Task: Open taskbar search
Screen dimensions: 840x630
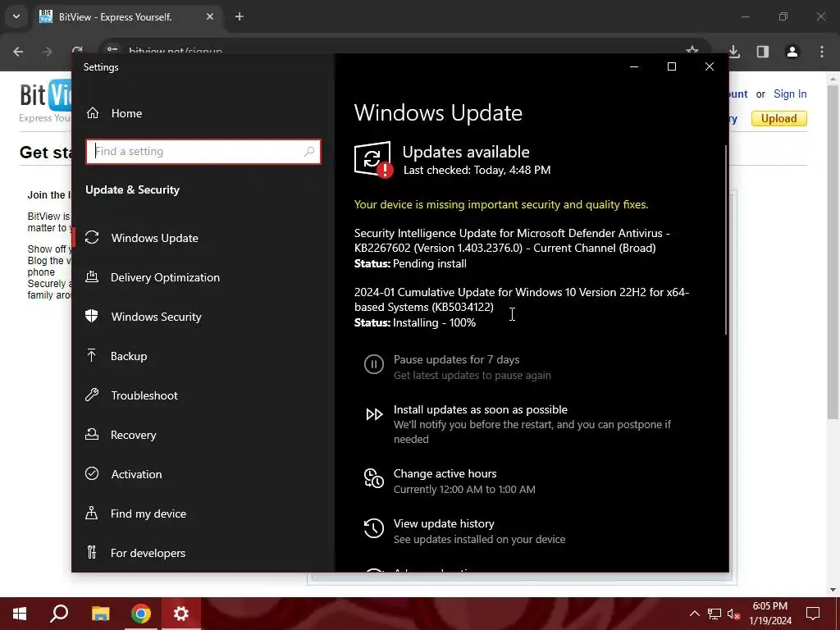Action: (x=59, y=614)
